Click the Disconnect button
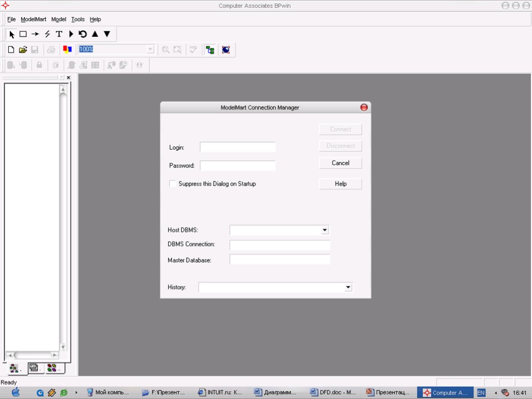The height and width of the screenshot is (399, 532). point(340,146)
